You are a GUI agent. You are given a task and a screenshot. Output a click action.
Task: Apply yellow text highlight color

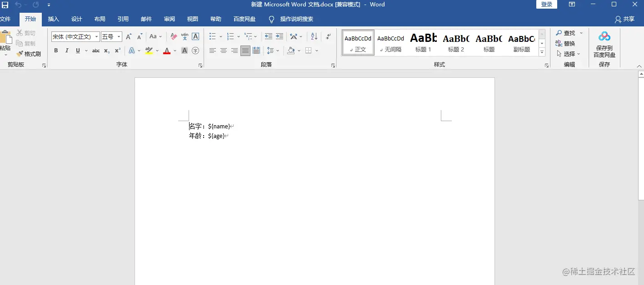point(149,51)
